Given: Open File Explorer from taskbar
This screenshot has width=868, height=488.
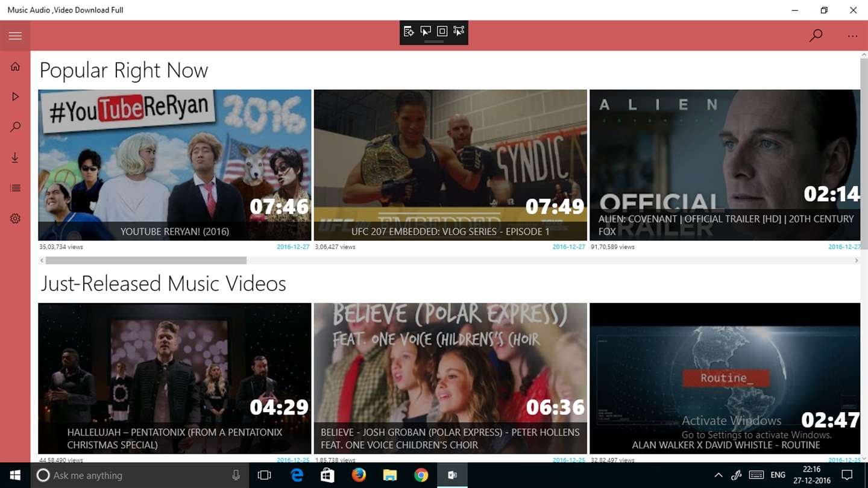Looking at the screenshot, I should 390,475.
